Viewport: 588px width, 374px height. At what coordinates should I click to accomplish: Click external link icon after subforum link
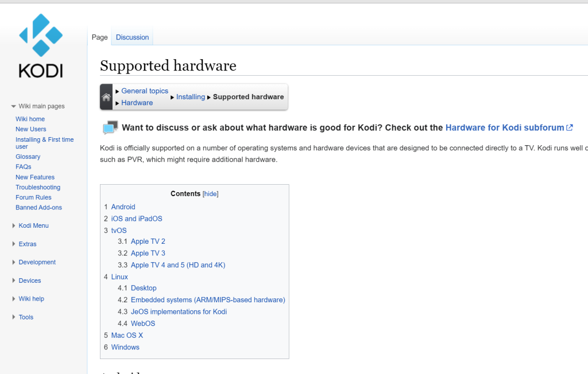click(570, 127)
